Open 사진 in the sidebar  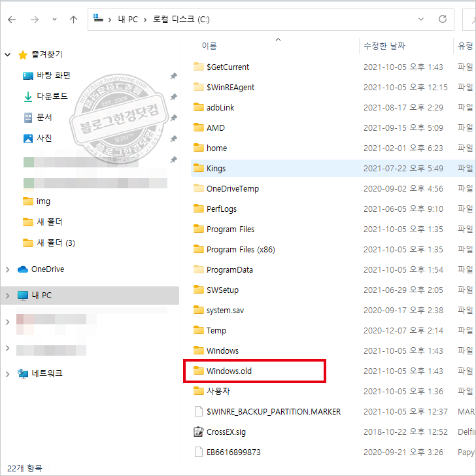point(38,139)
